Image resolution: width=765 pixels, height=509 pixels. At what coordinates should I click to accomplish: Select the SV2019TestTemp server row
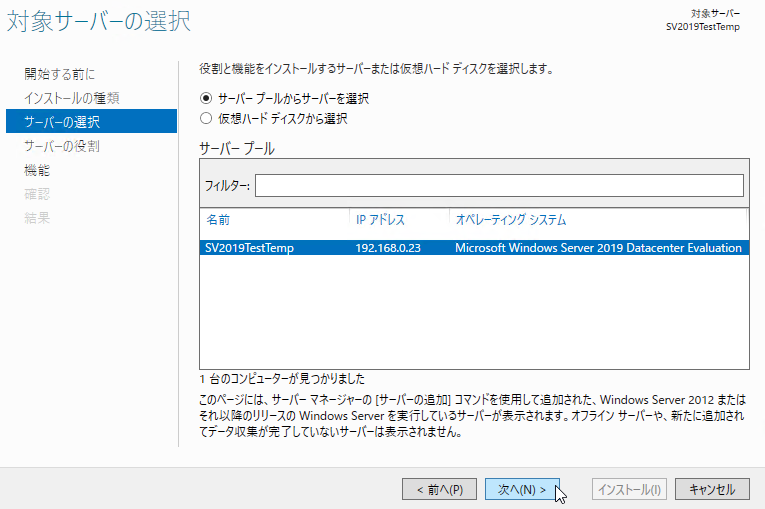coord(474,248)
